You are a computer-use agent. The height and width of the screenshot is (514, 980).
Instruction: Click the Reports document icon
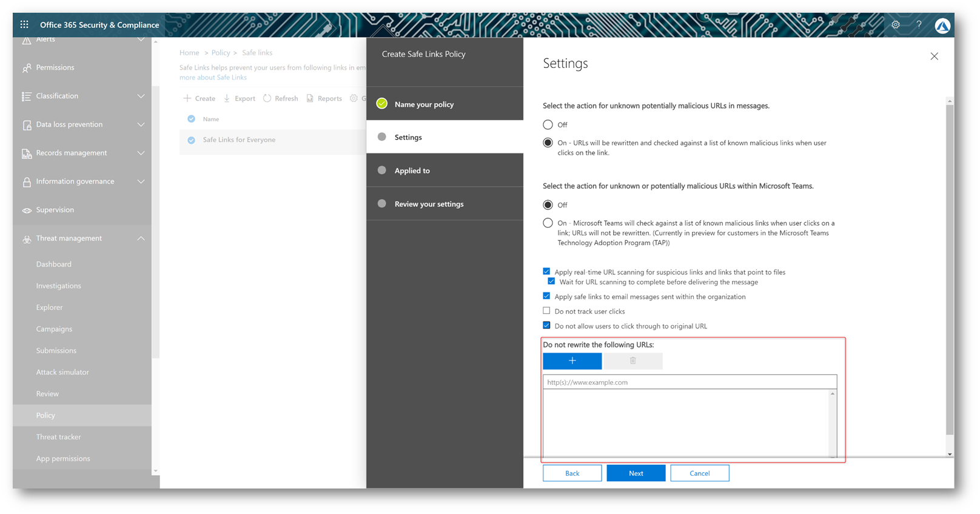coord(310,98)
